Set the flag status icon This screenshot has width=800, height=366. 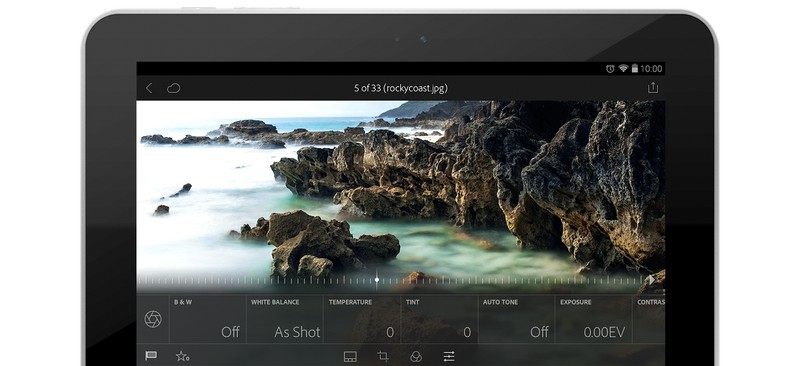(151, 356)
